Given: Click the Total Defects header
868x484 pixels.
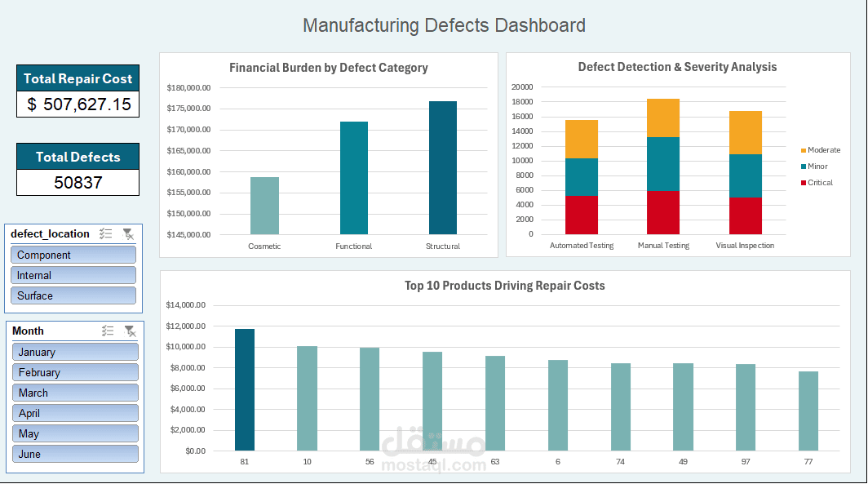Looking at the screenshot, I should pyautogui.click(x=78, y=157).
